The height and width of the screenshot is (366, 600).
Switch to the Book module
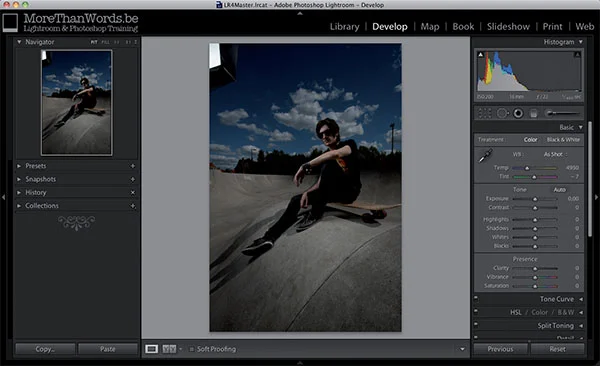(x=463, y=26)
